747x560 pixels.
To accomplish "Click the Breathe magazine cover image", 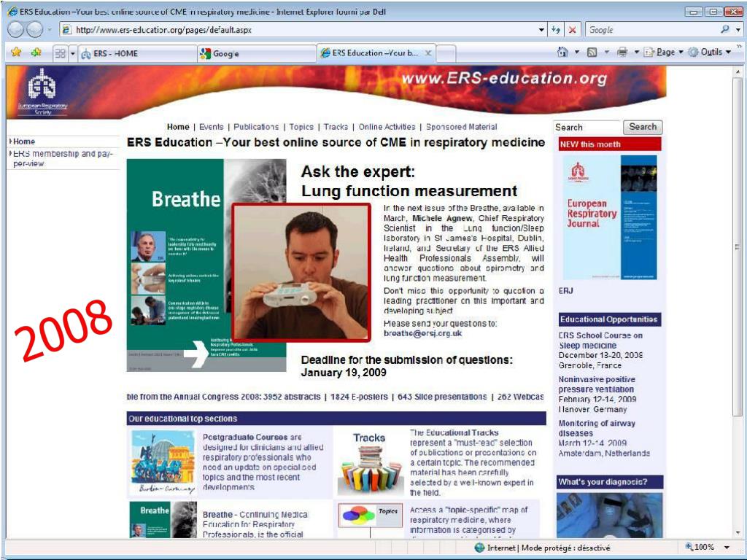I will click(x=179, y=265).
